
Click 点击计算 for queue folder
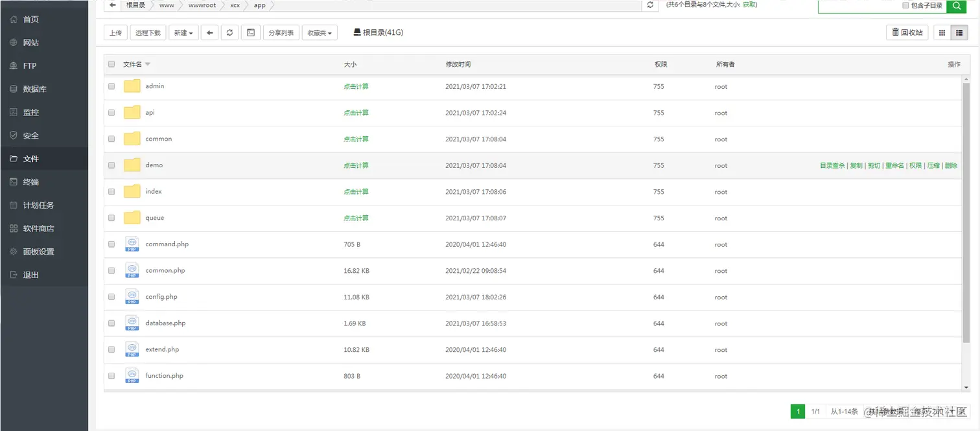tap(356, 218)
